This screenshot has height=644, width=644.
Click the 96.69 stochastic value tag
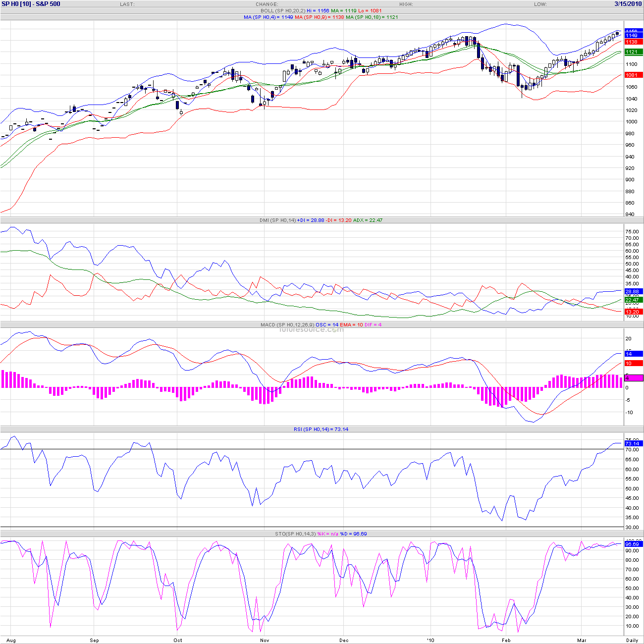coord(633,544)
